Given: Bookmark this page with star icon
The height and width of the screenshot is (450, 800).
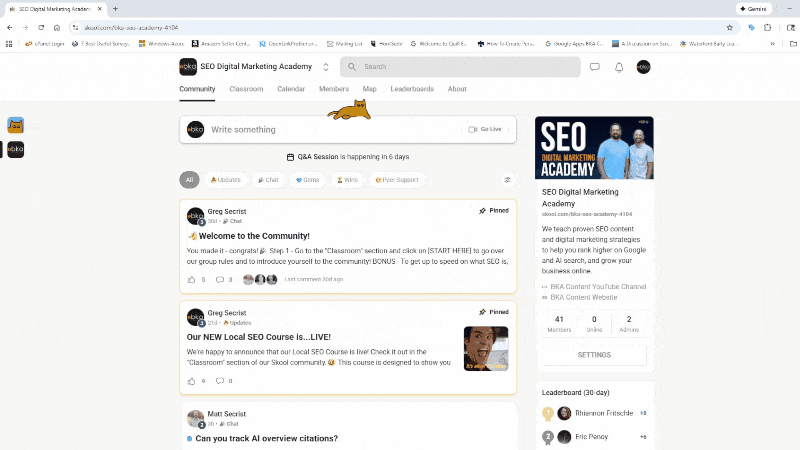Looking at the screenshot, I should coord(730,28).
